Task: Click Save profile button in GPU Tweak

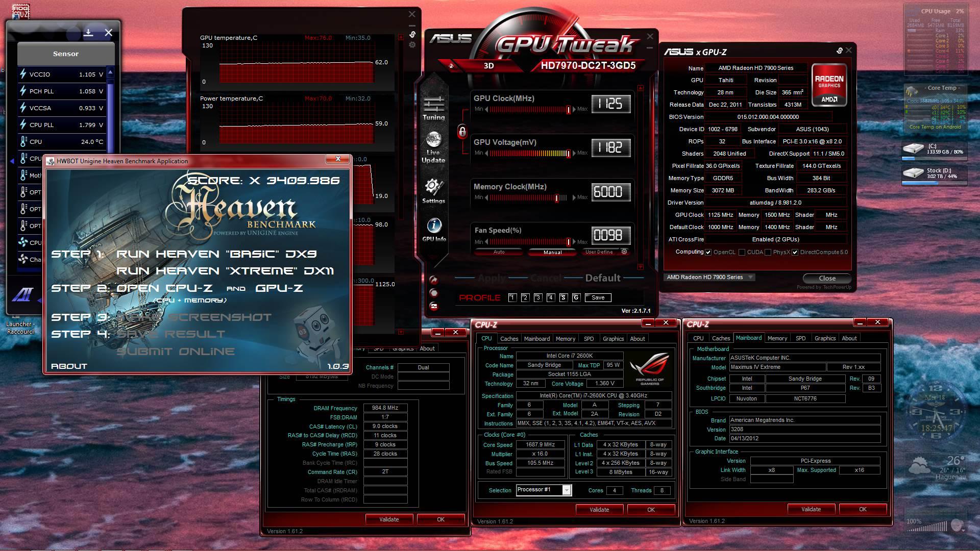Action: coord(598,297)
